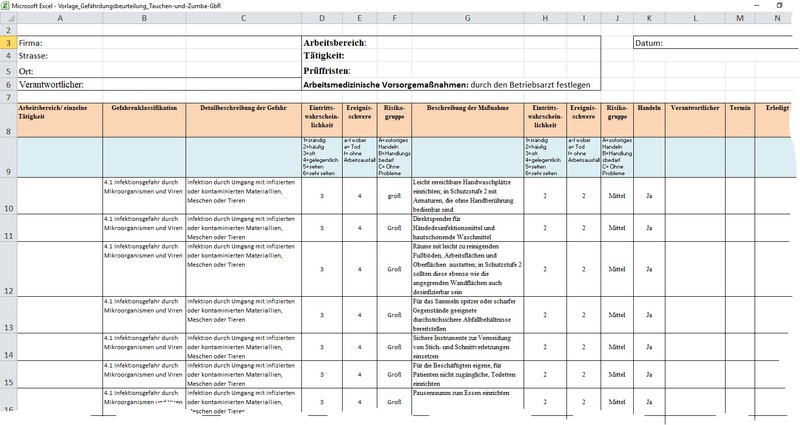This screenshot has height=425, width=800.
Task: Select the Termin heading cell
Action: (x=740, y=107)
